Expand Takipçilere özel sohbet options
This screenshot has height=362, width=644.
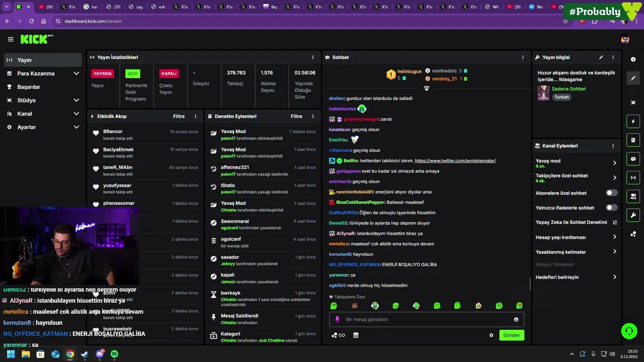pyautogui.click(x=614, y=177)
